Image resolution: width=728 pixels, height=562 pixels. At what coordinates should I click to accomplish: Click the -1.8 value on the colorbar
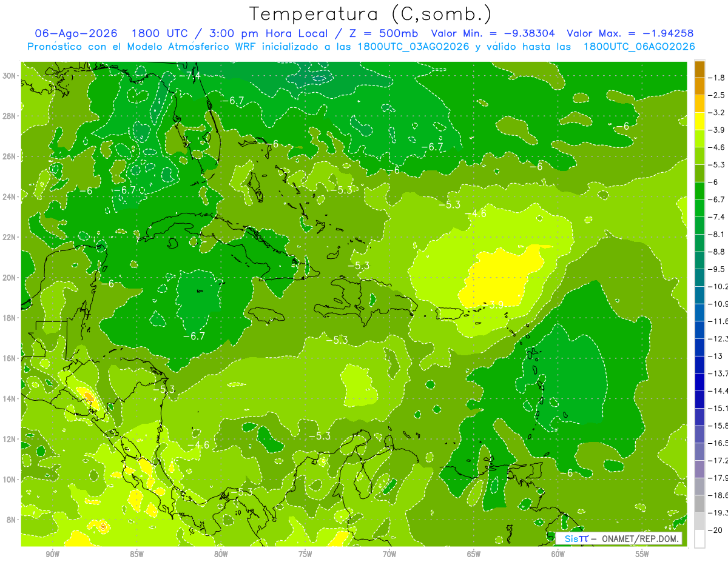tap(717, 78)
